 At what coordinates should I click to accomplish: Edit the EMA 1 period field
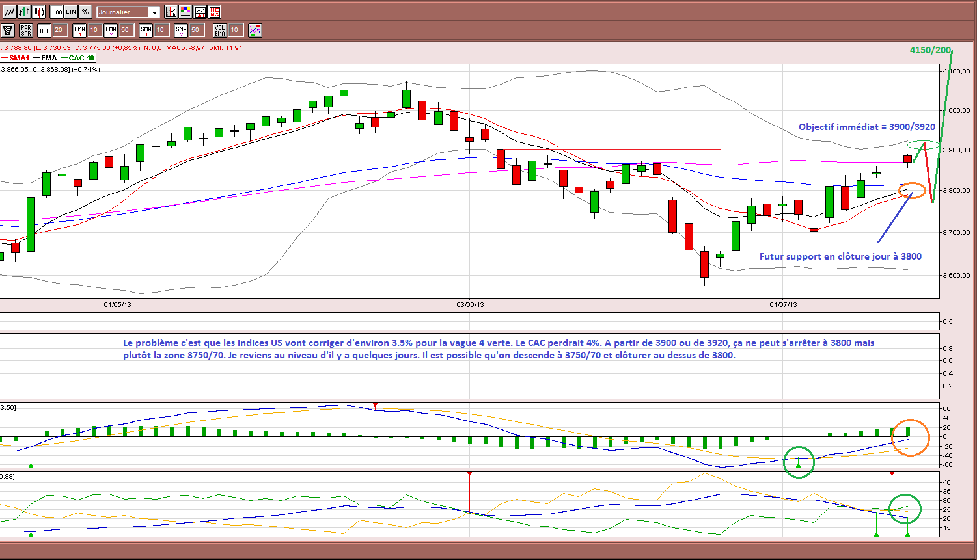click(x=94, y=30)
